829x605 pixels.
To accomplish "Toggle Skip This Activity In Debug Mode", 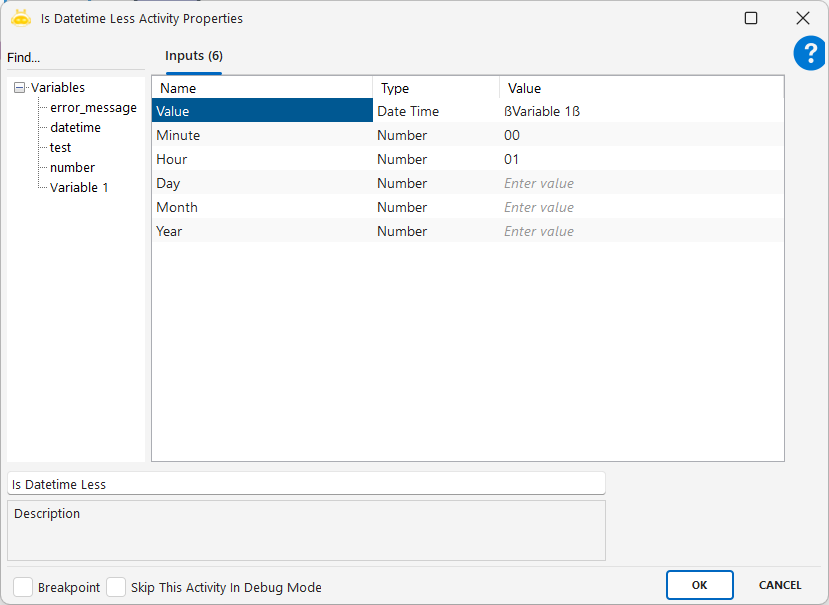I will 116,587.
